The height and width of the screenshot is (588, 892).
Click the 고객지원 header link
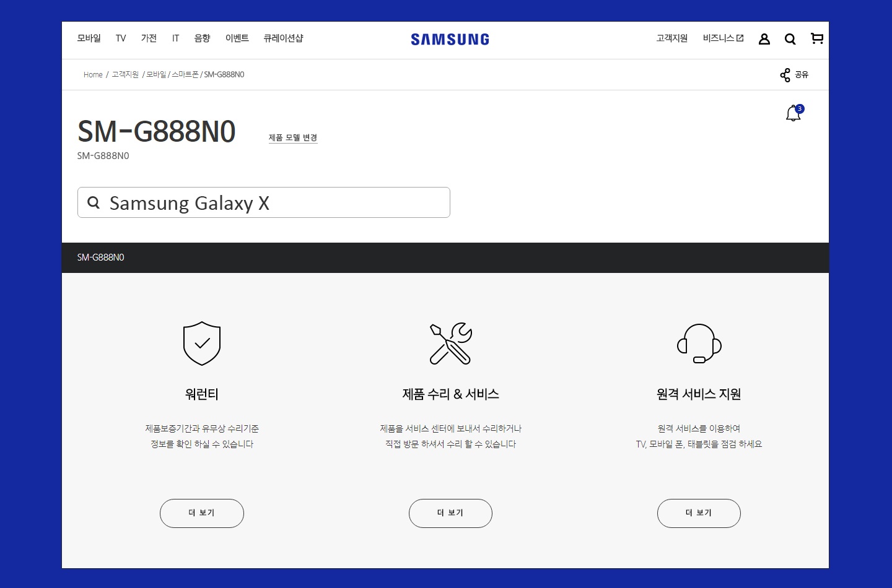pos(672,38)
